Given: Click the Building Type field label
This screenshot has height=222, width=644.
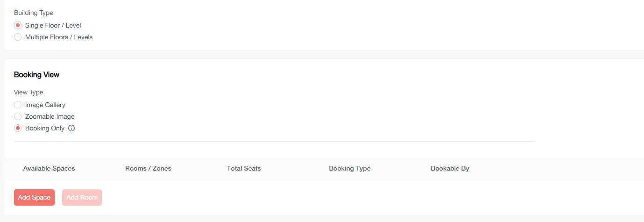Looking at the screenshot, I should (x=34, y=13).
